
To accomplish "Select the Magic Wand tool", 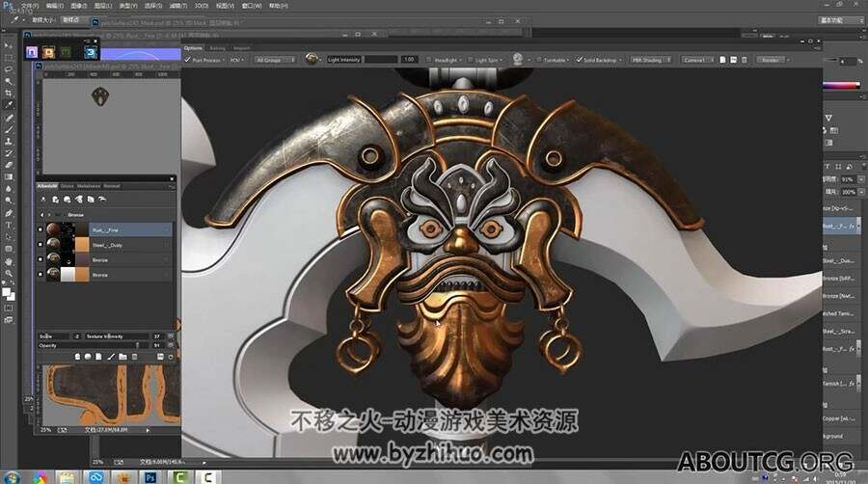I will tap(9, 81).
